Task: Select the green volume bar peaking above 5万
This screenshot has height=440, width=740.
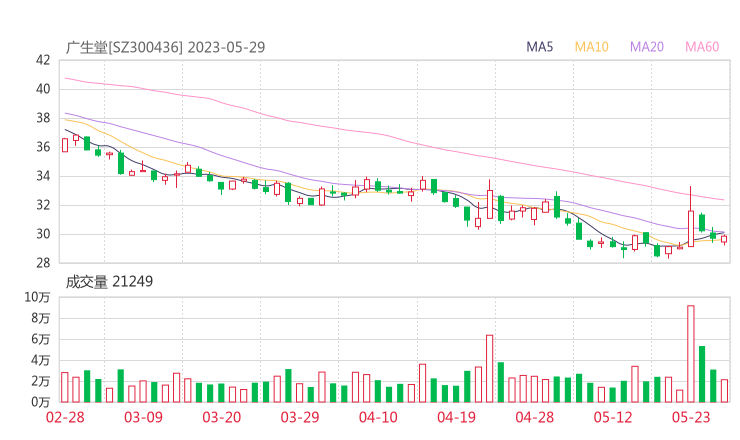Action: coord(702,374)
